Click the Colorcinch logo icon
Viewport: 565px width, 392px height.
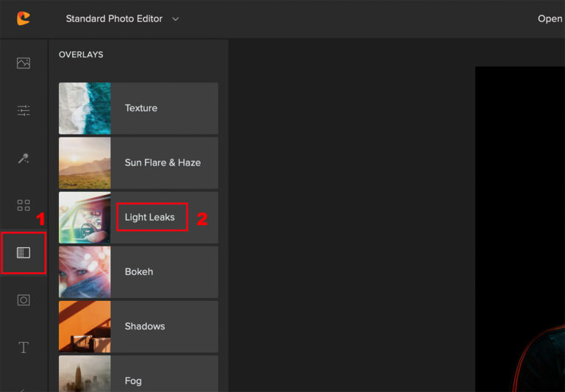point(24,18)
